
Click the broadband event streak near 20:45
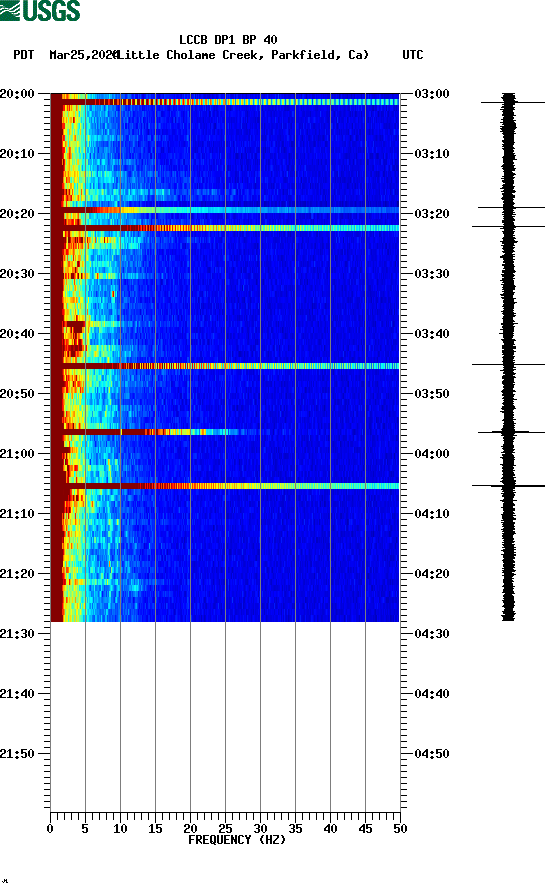click(225, 366)
